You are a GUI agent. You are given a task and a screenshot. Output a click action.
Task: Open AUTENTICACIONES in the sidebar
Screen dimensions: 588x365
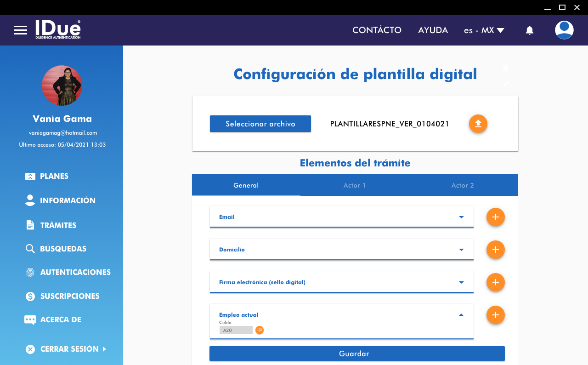click(x=75, y=272)
